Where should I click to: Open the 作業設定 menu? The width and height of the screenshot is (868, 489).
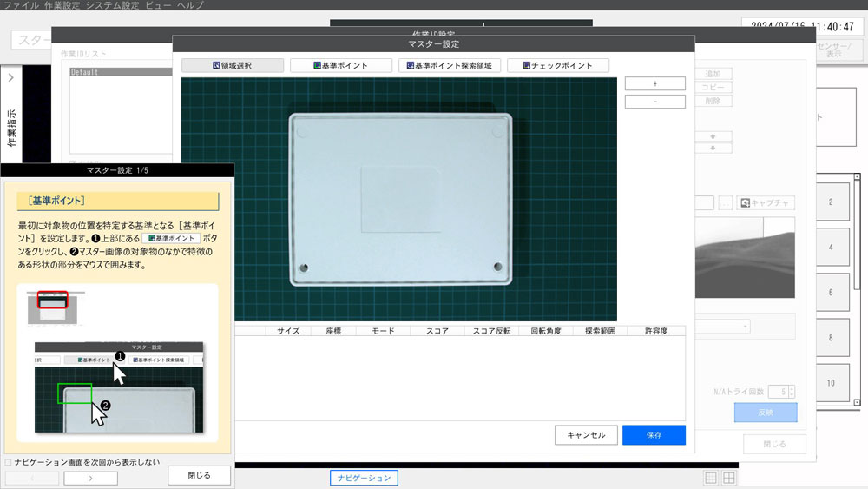62,5
